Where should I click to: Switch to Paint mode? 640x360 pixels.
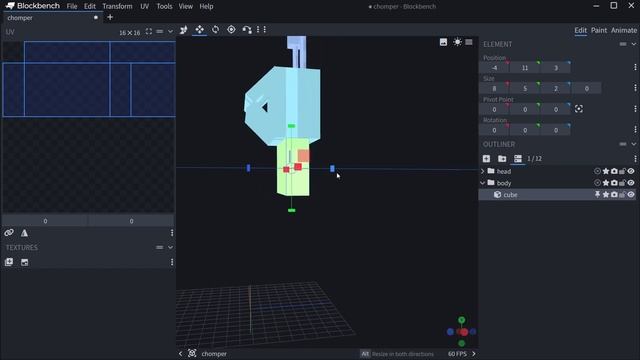[x=599, y=30]
